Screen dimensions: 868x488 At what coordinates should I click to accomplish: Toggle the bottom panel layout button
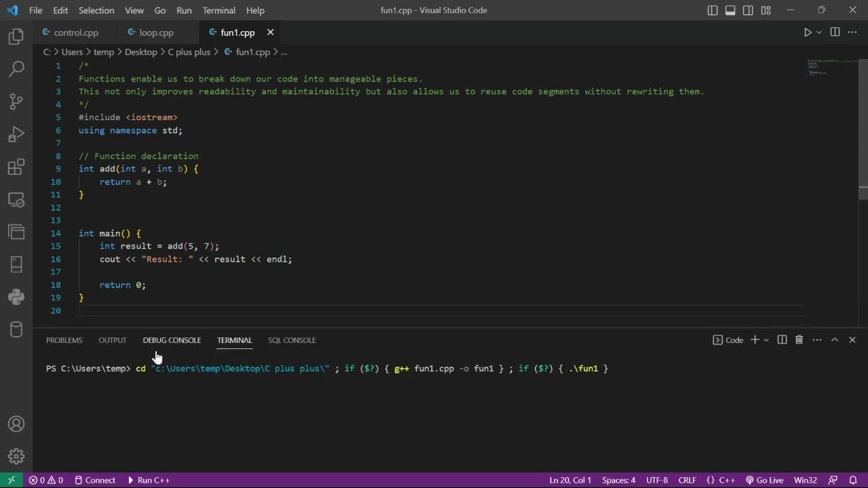pos(730,10)
